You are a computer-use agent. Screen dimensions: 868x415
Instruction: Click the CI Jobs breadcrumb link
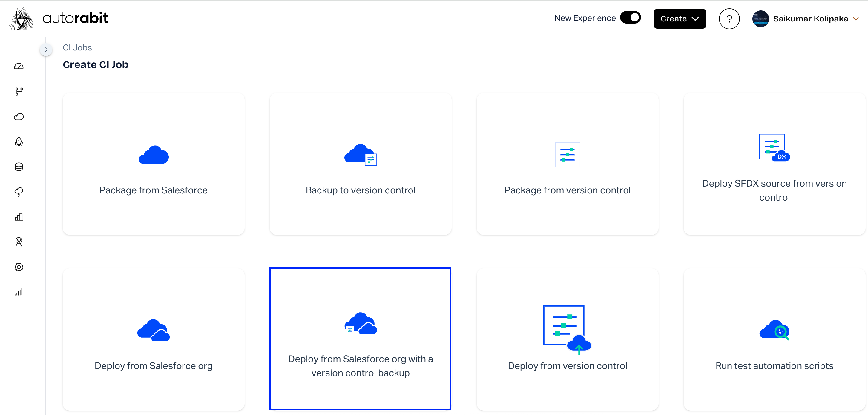point(77,47)
